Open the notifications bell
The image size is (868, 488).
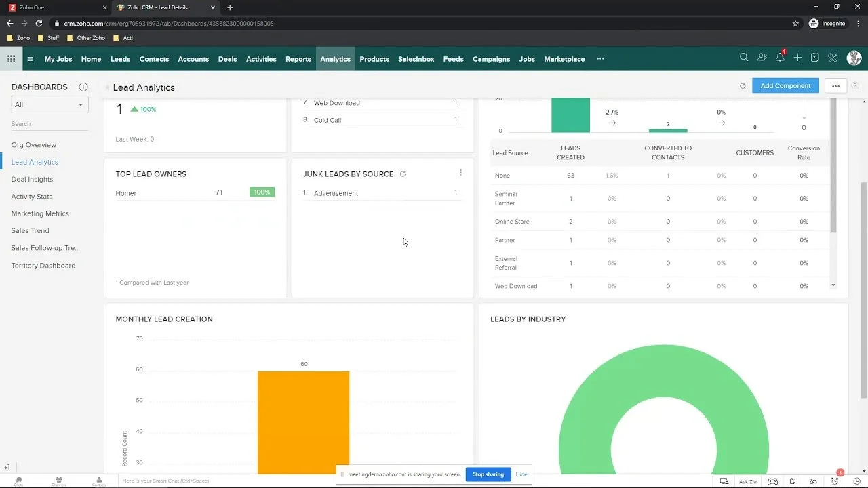pos(780,58)
